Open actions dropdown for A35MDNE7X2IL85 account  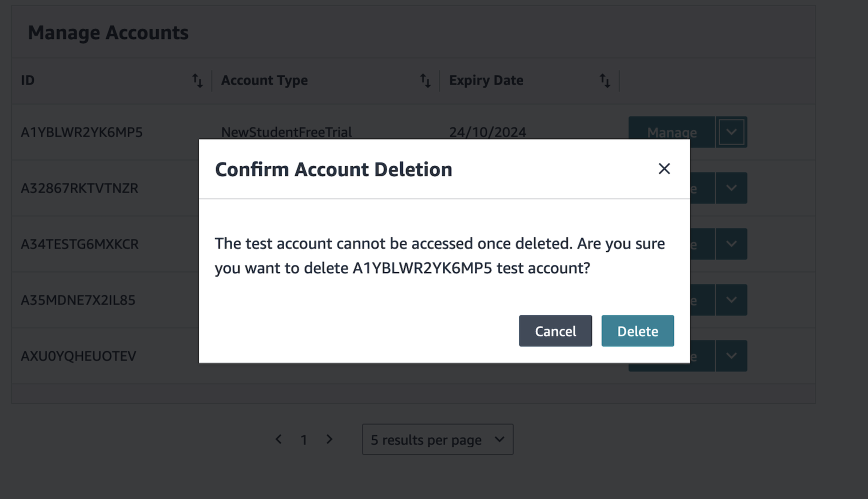click(x=731, y=300)
